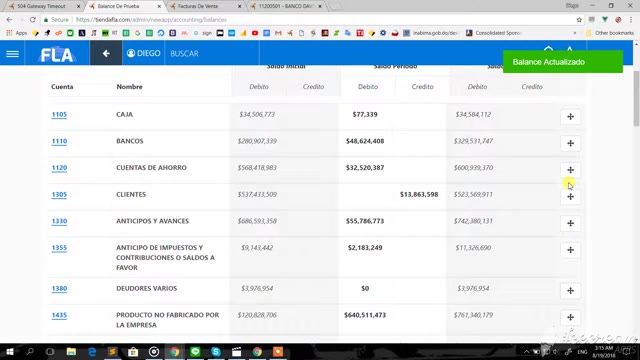Open account 1105 link

(x=59, y=115)
